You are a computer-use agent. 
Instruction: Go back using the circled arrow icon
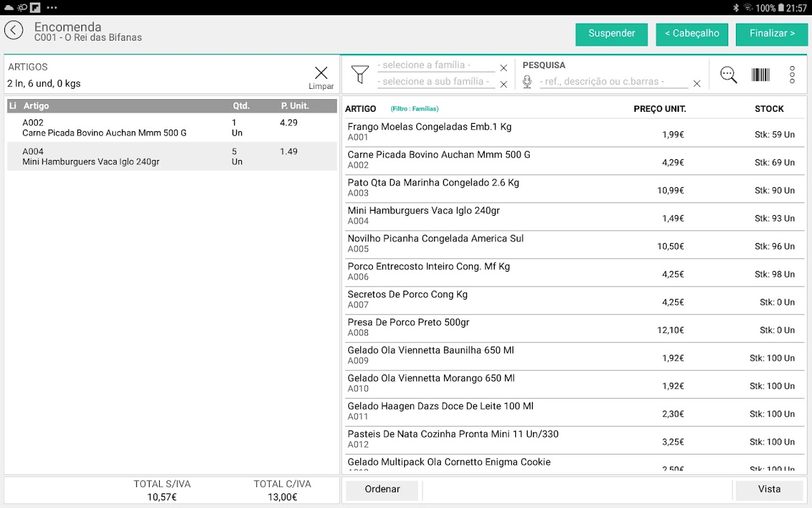click(x=13, y=30)
